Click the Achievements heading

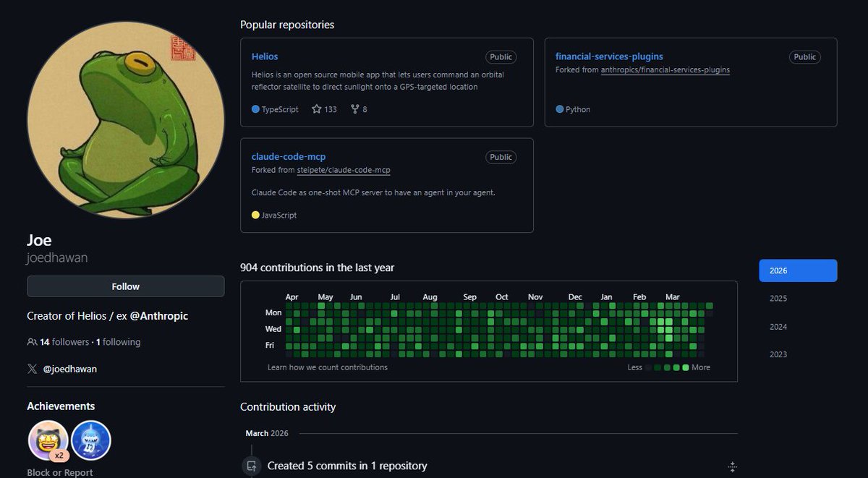coord(61,406)
